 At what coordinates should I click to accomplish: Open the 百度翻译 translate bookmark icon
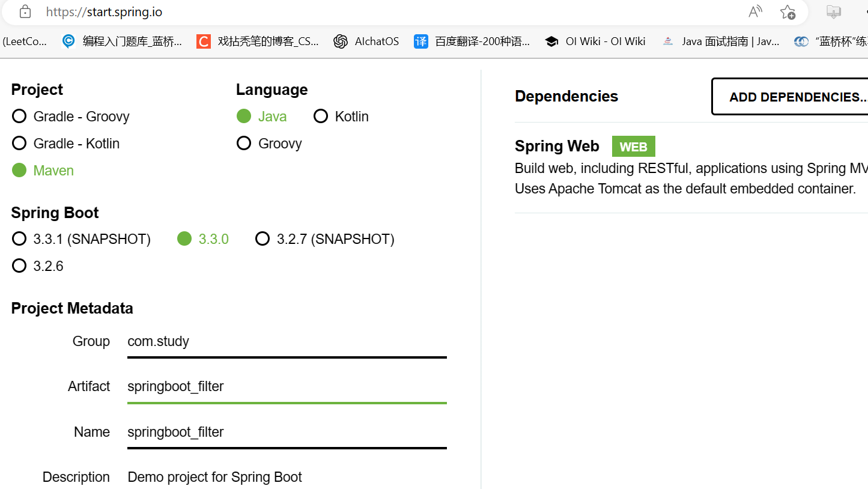click(421, 41)
